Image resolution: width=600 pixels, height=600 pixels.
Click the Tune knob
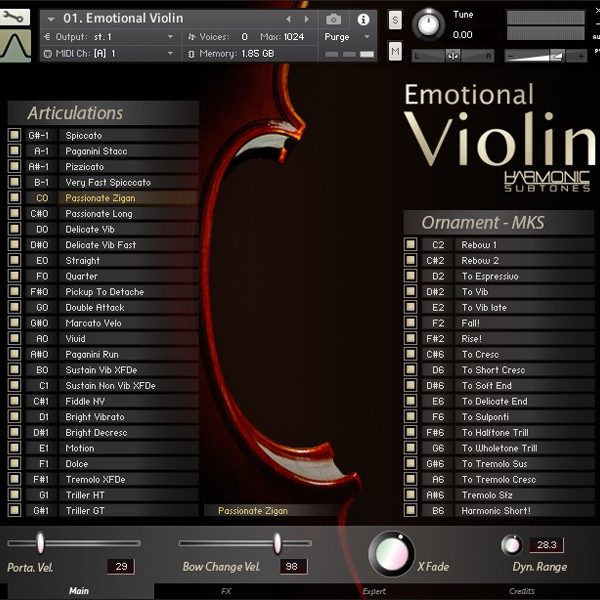(x=429, y=24)
